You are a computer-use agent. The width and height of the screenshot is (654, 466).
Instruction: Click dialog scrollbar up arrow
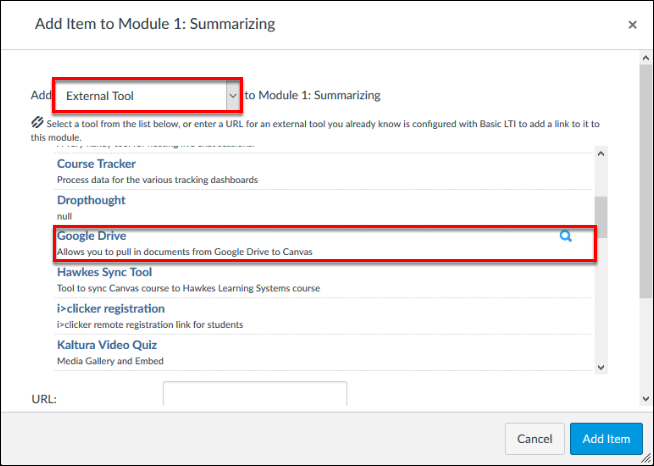646,58
